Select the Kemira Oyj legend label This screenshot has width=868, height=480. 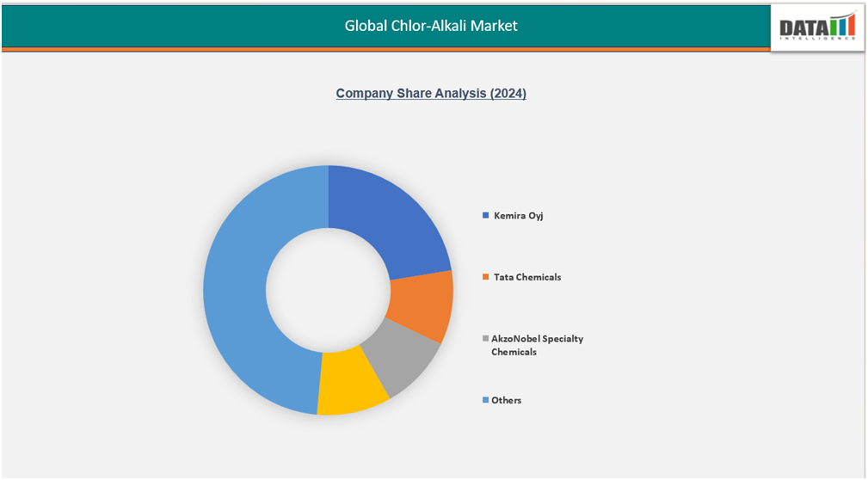(x=518, y=215)
